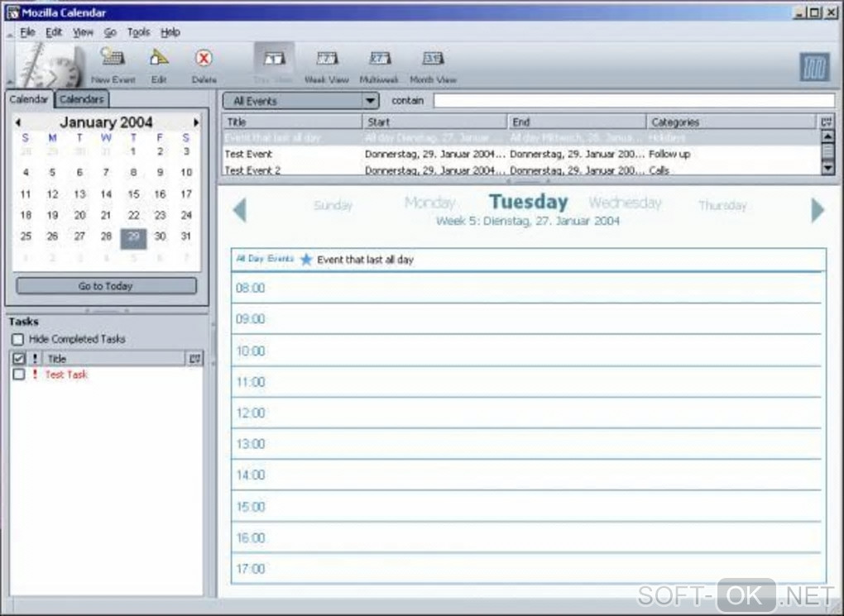844x616 pixels.
Task: Switch to Day View
Action: click(x=274, y=64)
